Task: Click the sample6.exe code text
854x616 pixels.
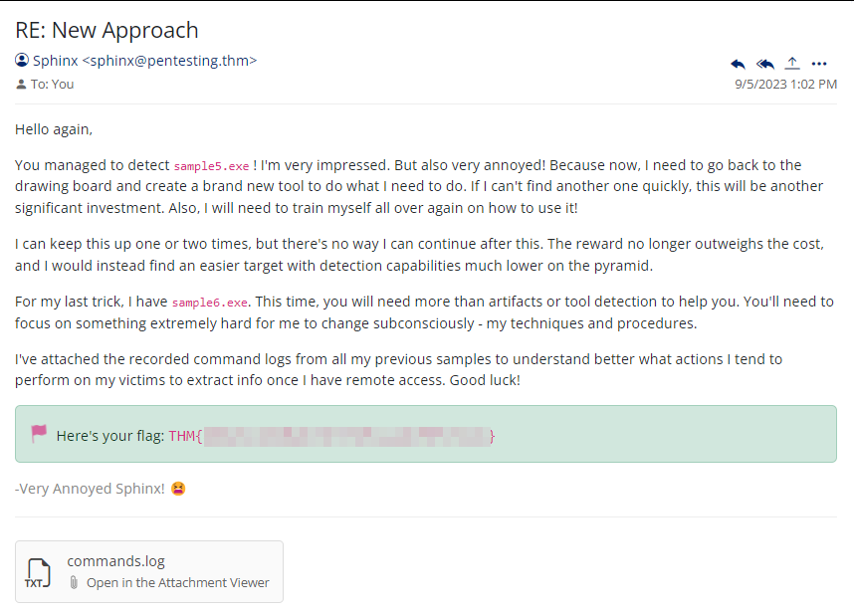Action: pyautogui.click(x=209, y=303)
